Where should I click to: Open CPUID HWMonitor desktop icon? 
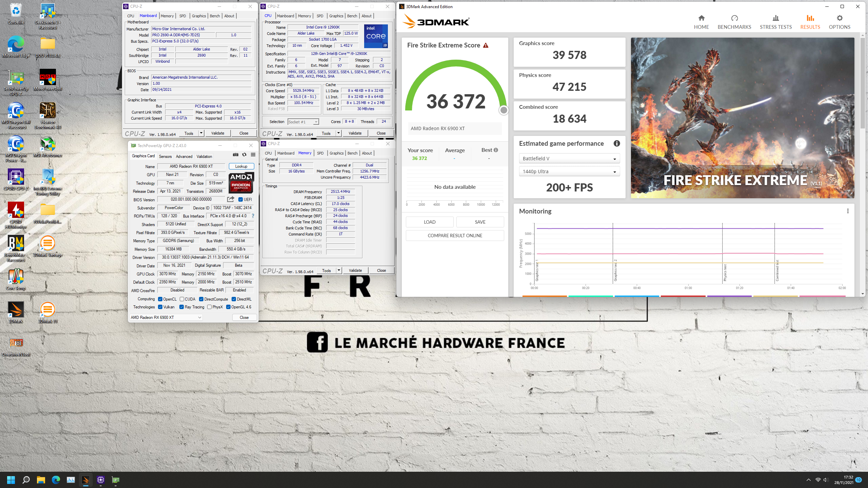click(x=16, y=215)
